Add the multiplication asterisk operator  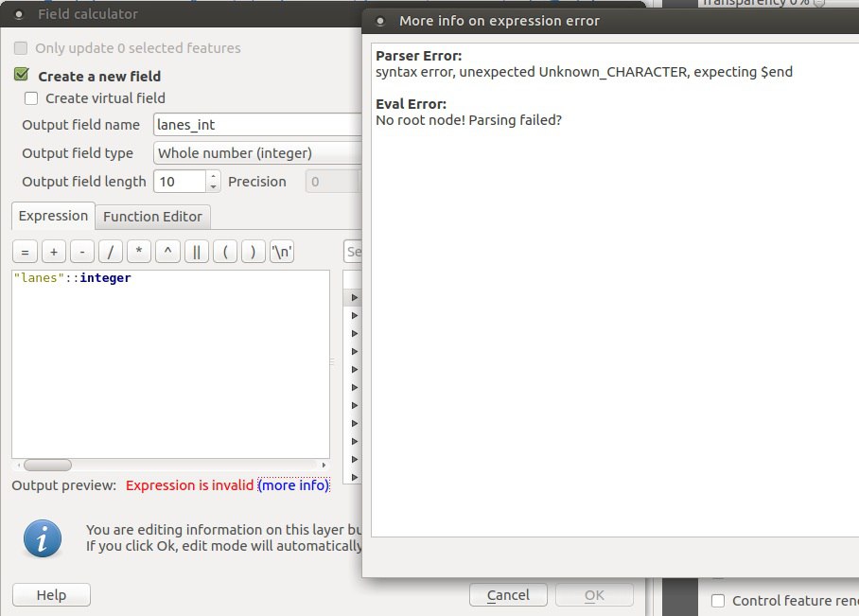[x=139, y=252]
